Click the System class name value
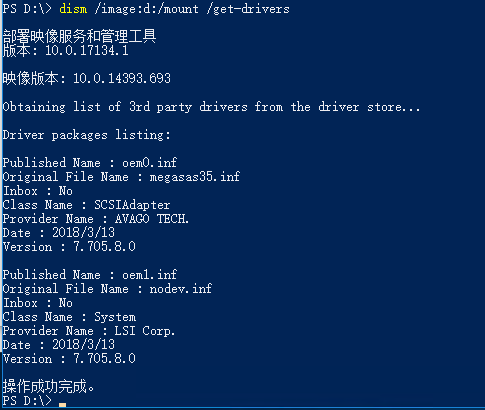 click(x=115, y=317)
